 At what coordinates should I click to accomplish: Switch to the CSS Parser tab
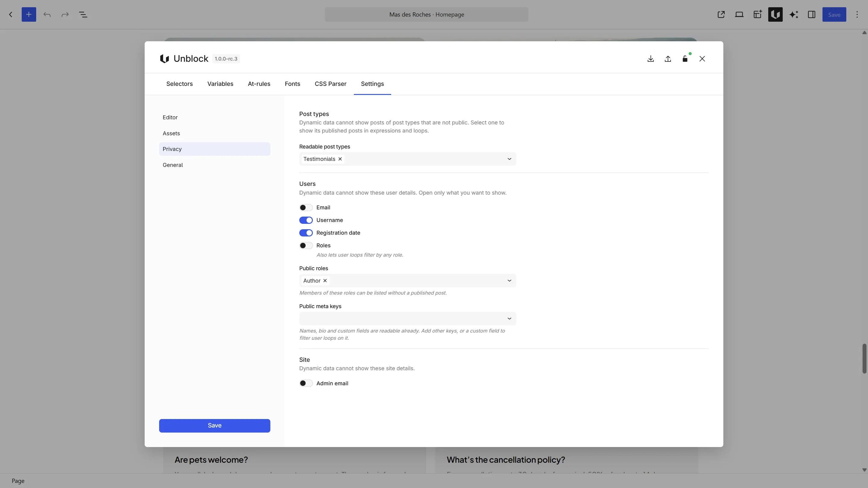click(x=331, y=84)
